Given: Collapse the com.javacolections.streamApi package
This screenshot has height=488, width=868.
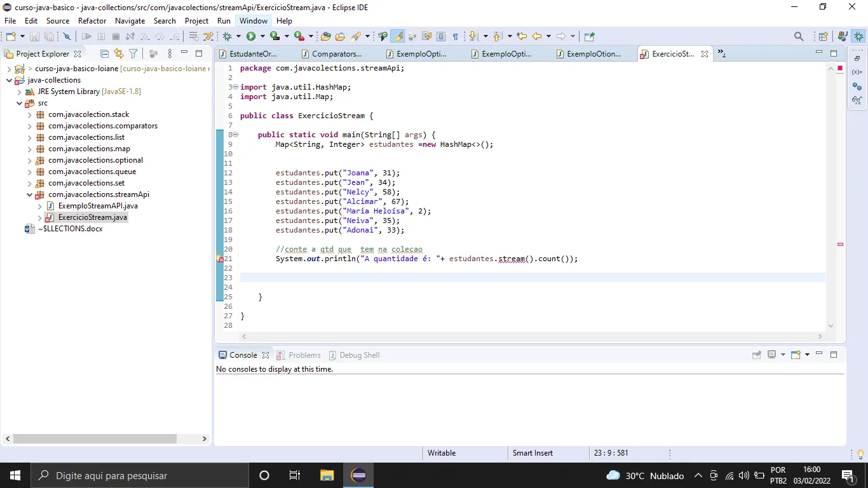Looking at the screenshot, I should pos(30,194).
